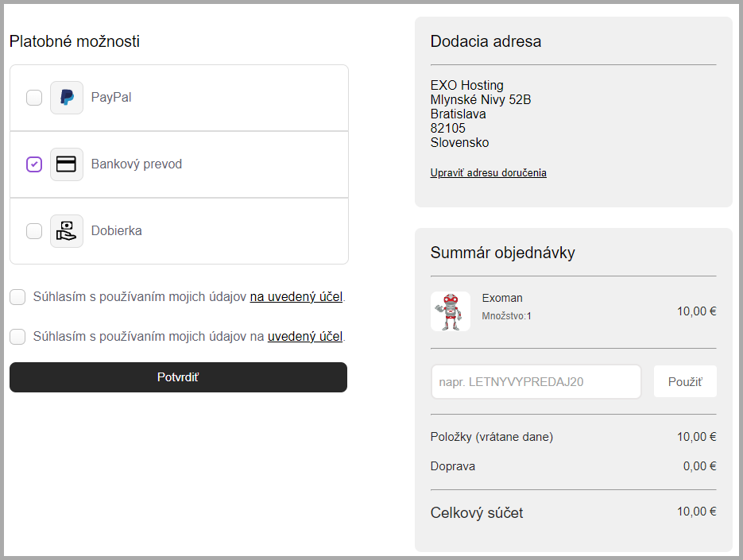The height and width of the screenshot is (560, 743).
Task: Enable the lower data consent checkbox
Action: click(17, 337)
